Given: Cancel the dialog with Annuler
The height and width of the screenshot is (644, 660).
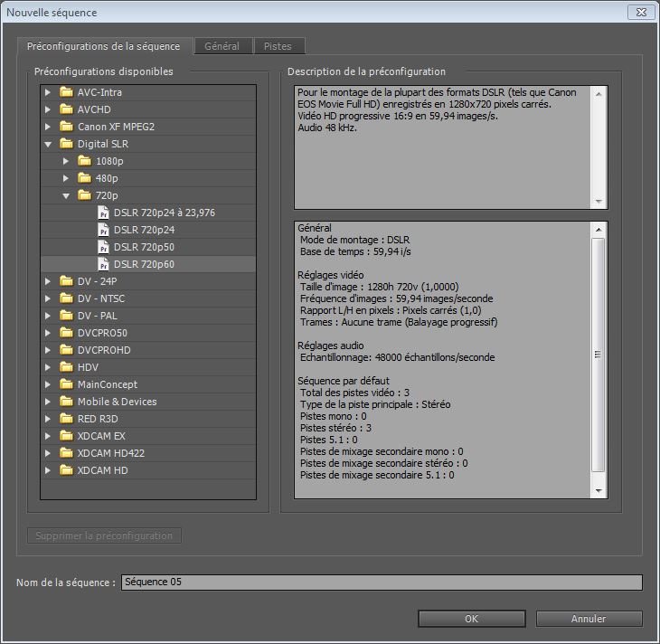Looking at the screenshot, I should (589, 619).
